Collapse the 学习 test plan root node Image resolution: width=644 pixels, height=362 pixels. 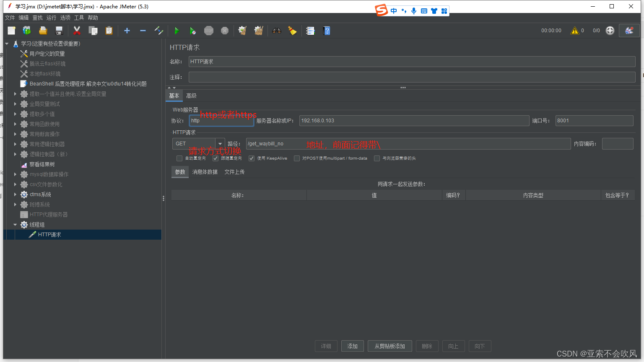coord(7,44)
